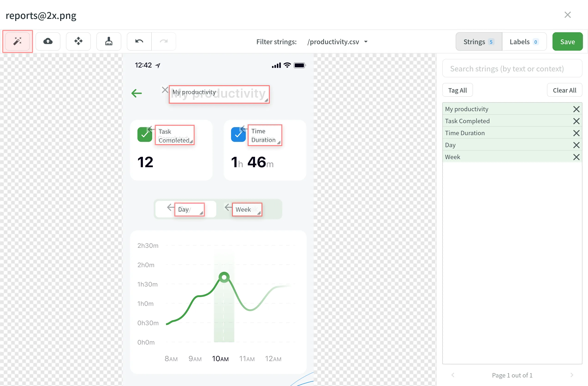Remove 'Task Completed' string tag
This screenshot has width=588, height=386.
(x=577, y=121)
